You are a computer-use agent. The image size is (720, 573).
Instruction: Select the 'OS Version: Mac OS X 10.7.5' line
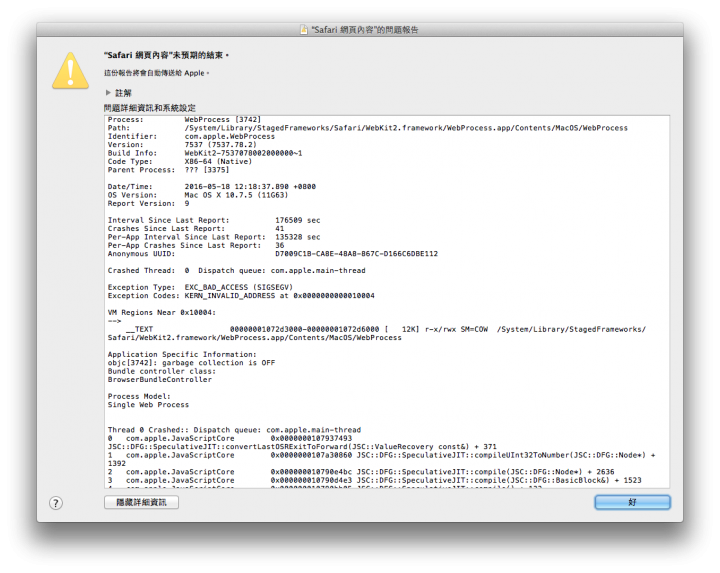pos(198,195)
